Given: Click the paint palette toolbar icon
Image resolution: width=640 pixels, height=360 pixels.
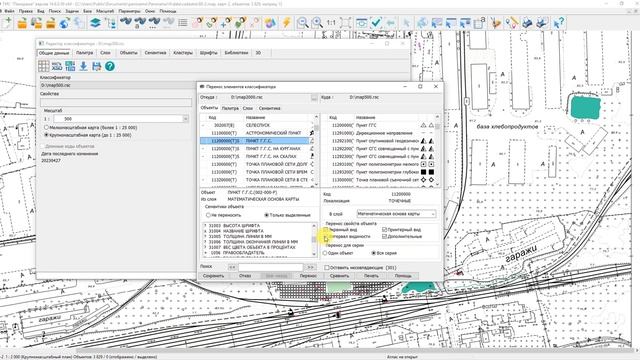Looking at the screenshot, I should [270, 23].
